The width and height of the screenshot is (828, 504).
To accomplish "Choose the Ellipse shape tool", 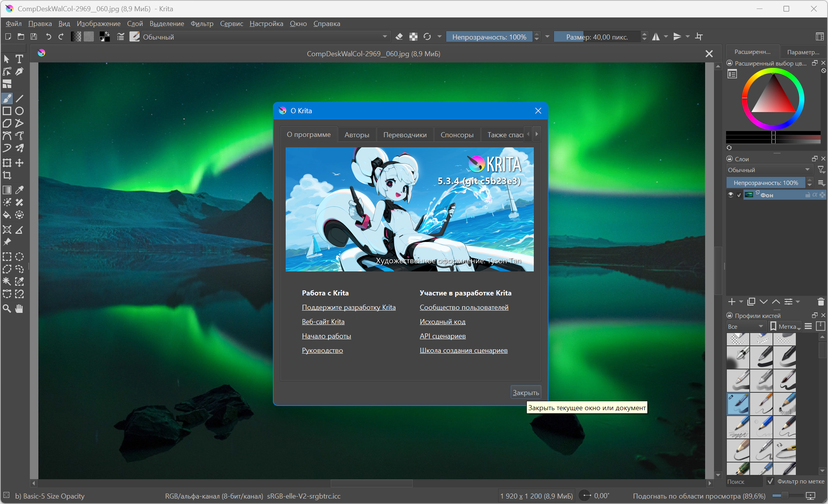I will (x=19, y=111).
